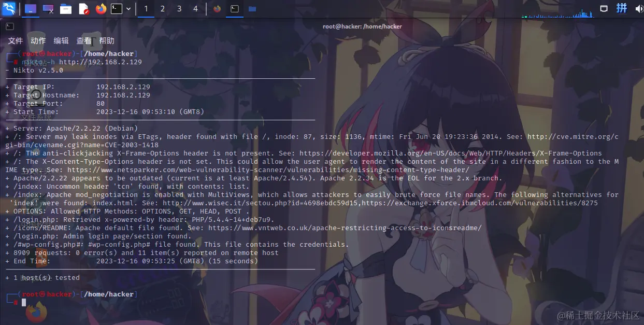
Task: Open the Kali applications menu
Action: tap(9, 8)
